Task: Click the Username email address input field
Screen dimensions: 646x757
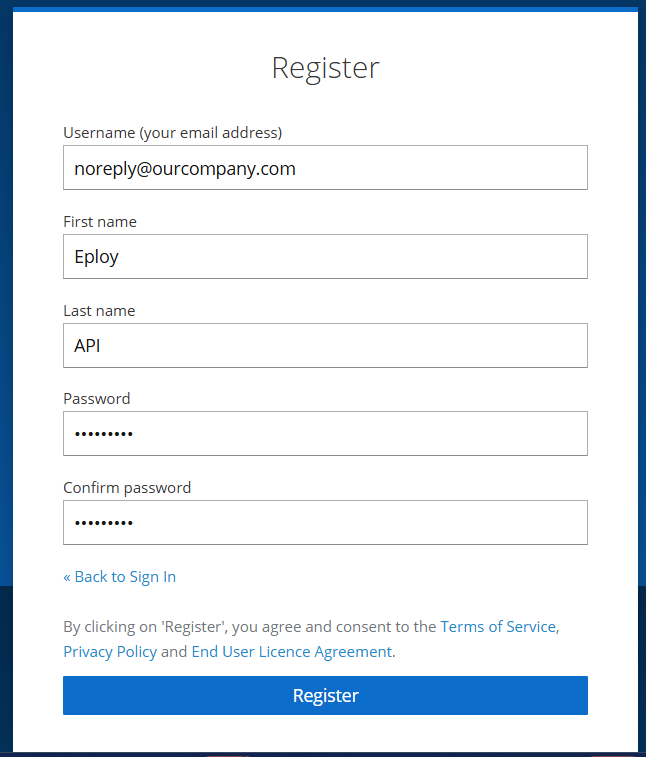Action: 325,168
